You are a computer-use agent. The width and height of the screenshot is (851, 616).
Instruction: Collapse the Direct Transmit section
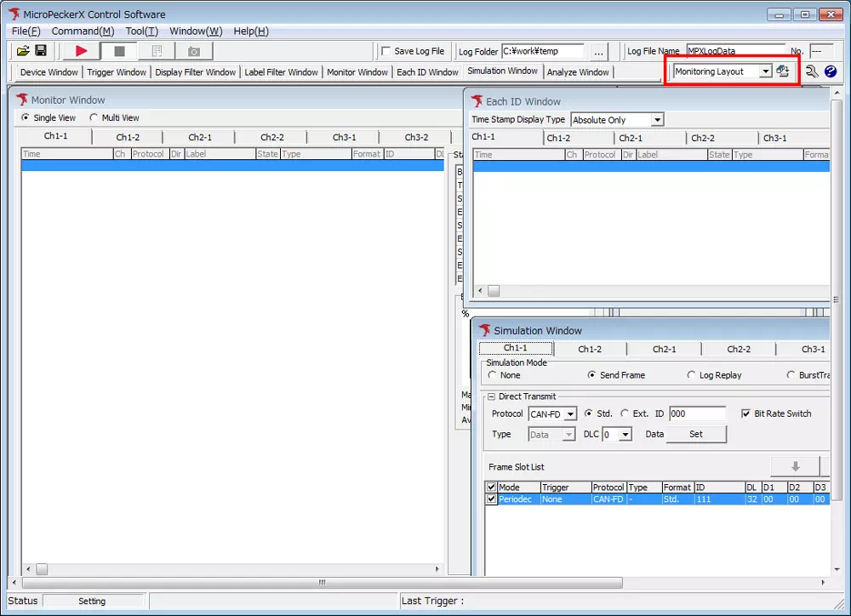point(491,396)
